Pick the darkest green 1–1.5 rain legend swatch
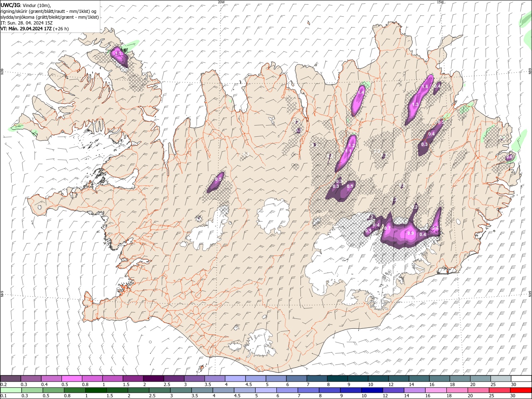Viewport: 532px width, 399px height. [x=96, y=390]
